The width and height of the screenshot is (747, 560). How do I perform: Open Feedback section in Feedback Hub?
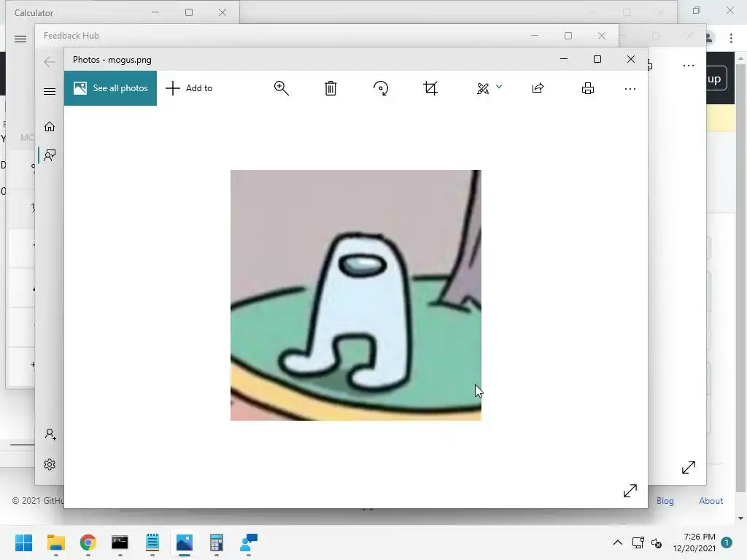(50, 155)
